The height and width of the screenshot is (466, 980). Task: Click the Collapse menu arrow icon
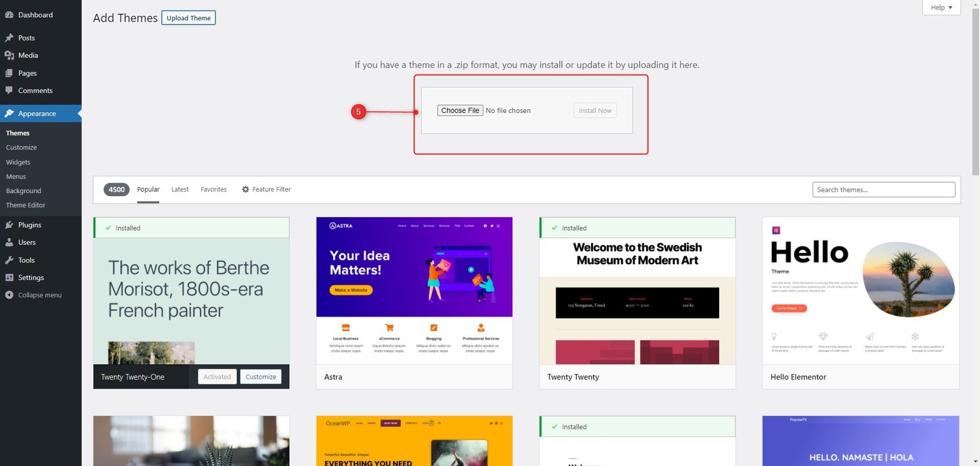(9, 295)
